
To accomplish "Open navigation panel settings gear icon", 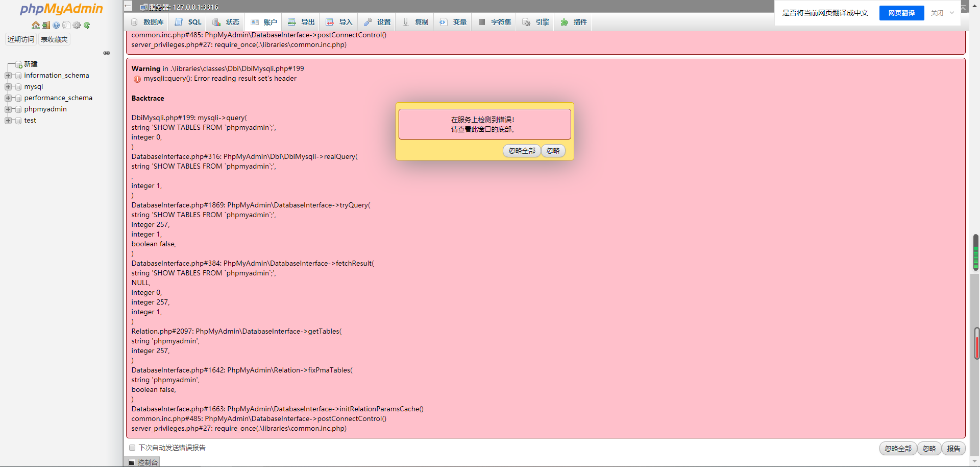I will pyautogui.click(x=77, y=25).
